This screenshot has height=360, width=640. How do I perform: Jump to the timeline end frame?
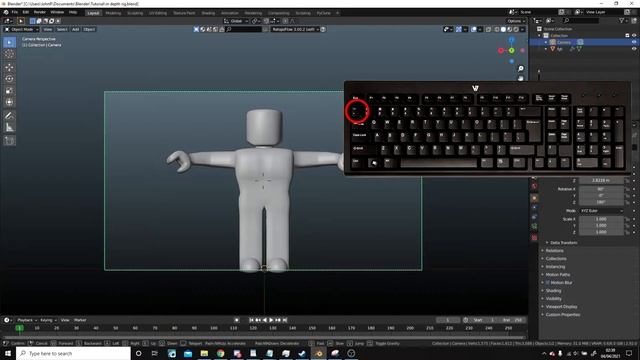pos(285,320)
